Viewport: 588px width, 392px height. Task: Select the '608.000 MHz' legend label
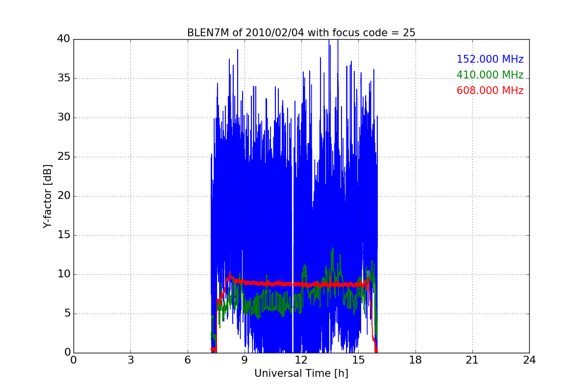click(x=490, y=91)
